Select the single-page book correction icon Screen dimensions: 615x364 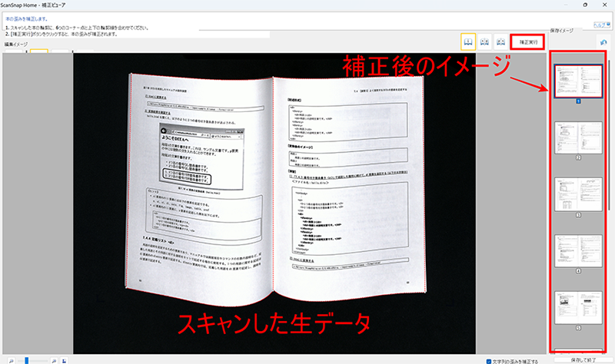point(468,42)
